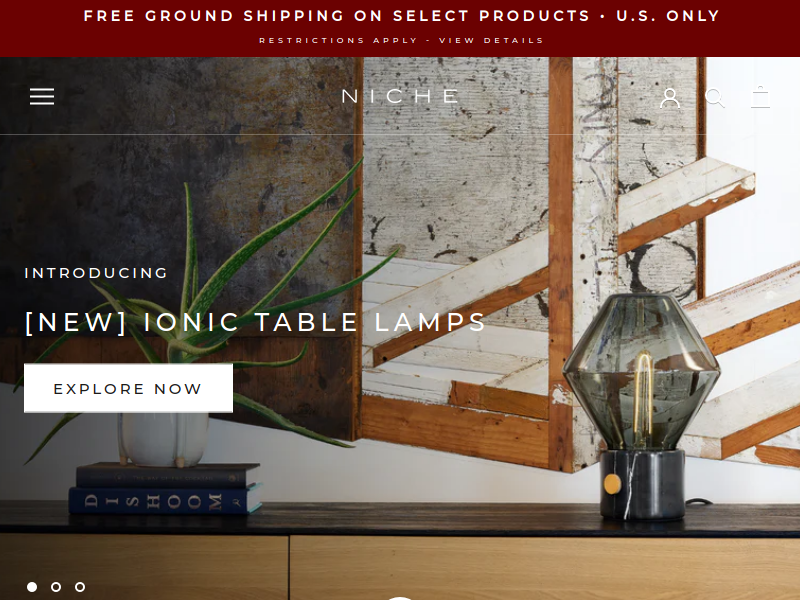This screenshot has width=800, height=600.
Task: Switch to the second slide dot
Action: (x=56, y=587)
